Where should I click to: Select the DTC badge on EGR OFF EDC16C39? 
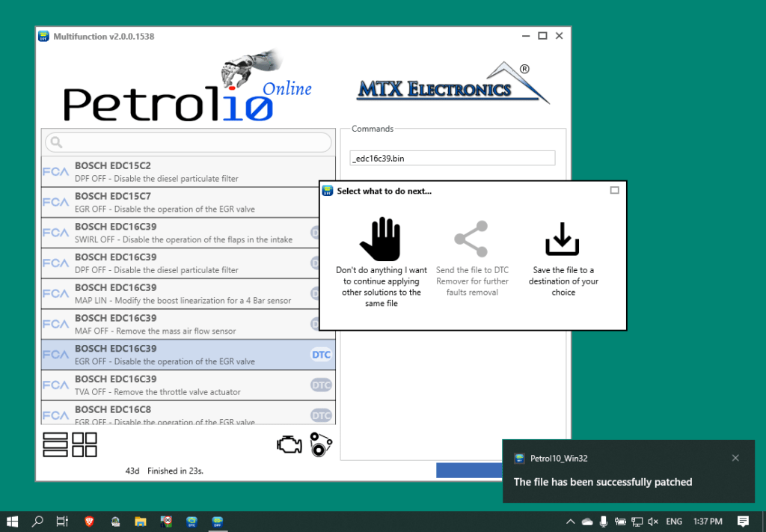(x=321, y=354)
